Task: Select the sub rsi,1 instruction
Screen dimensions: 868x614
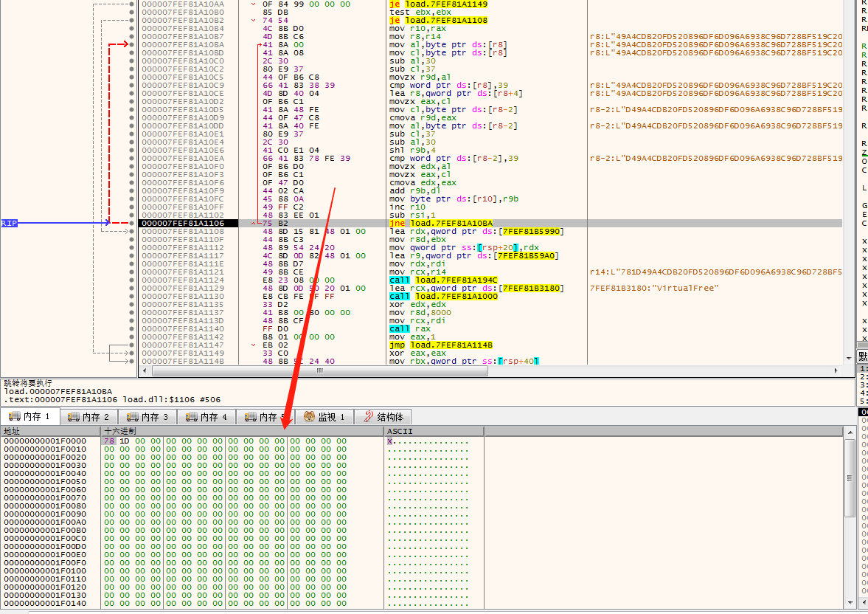Action: pos(412,215)
